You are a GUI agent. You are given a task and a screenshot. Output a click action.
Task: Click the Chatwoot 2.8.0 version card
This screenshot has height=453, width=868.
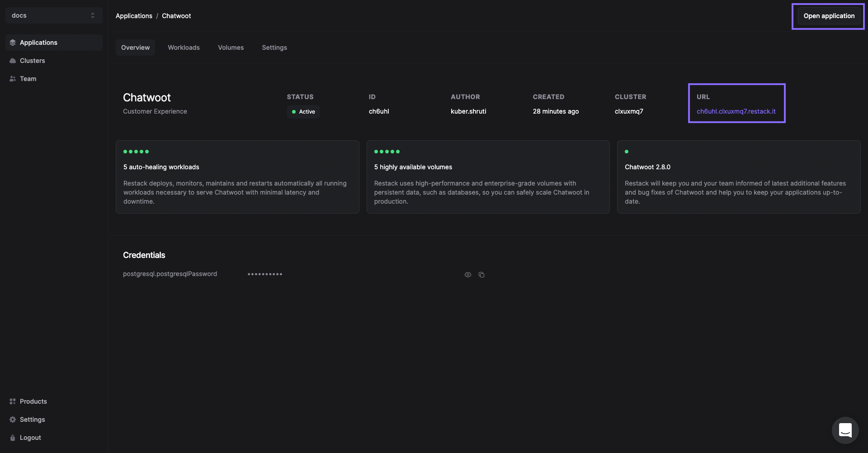739,177
